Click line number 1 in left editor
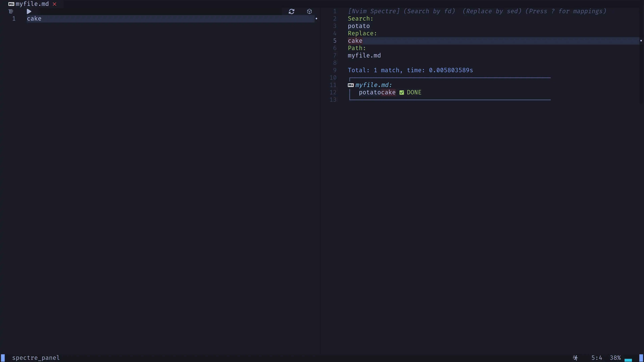This screenshot has width=644, height=362. 14,19
